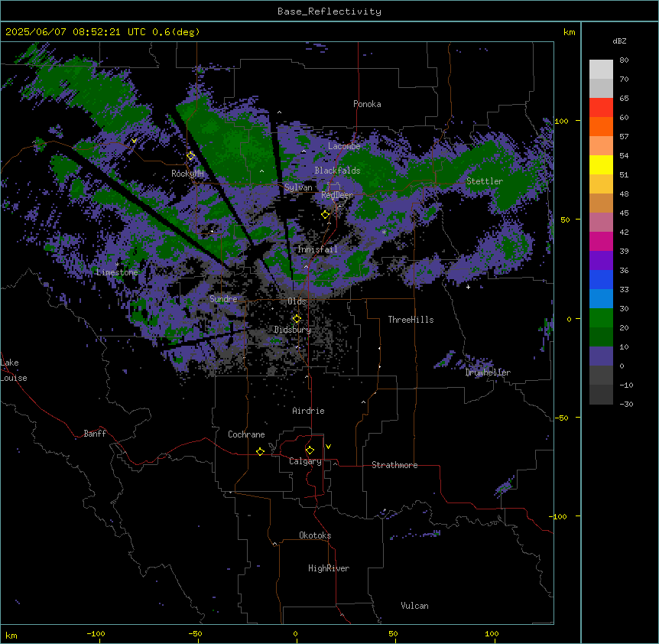
Task: Click the yellow diamond marker south of RedDeer
Action: [326, 214]
